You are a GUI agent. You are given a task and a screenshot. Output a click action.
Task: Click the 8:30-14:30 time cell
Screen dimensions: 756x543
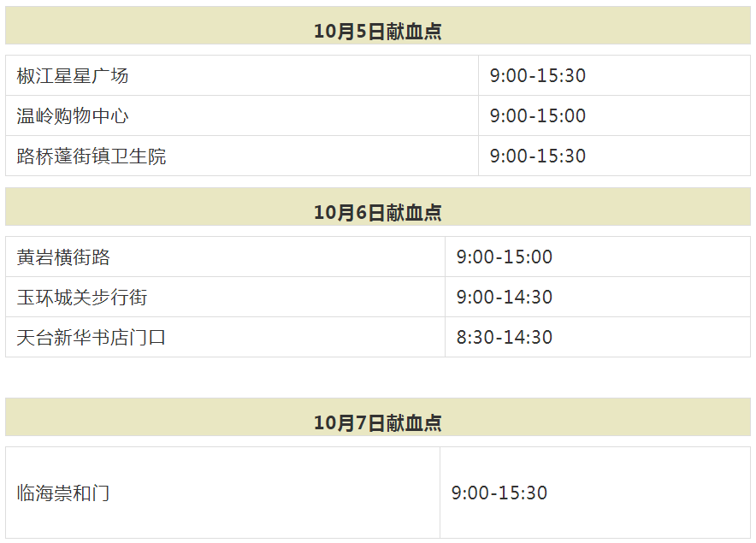coord(598,337)
